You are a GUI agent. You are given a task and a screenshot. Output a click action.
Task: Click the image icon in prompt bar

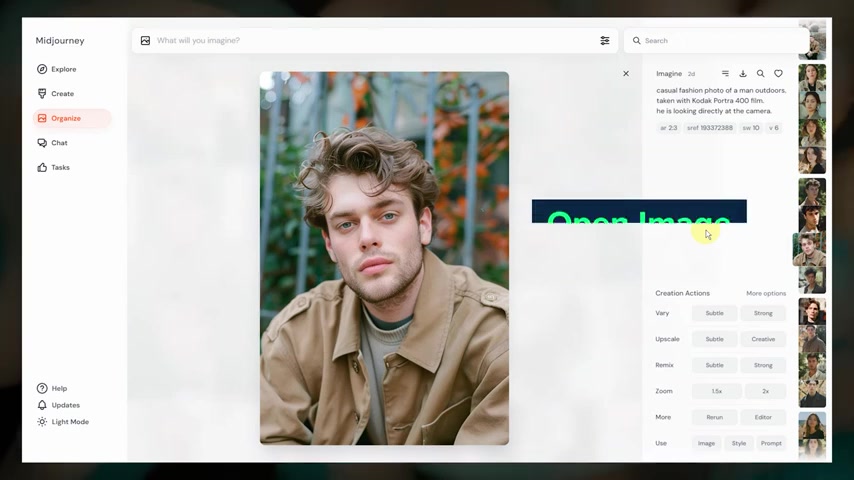[145, 40]
